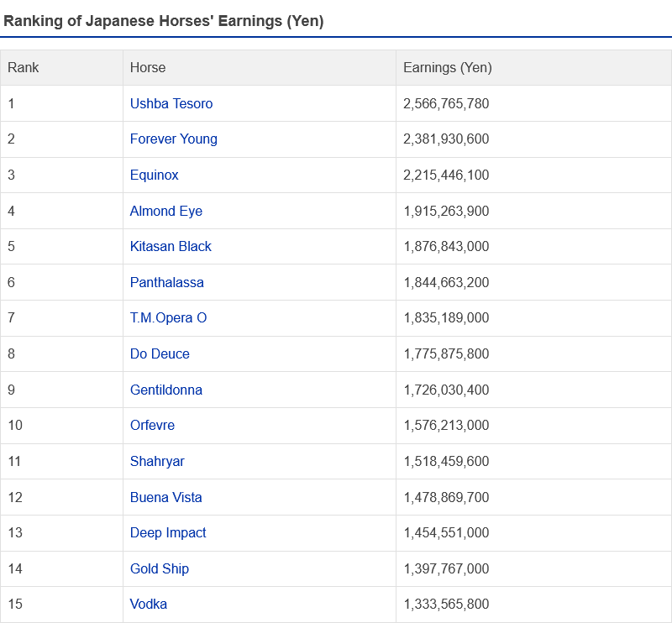Click rank number 4 in Almond Eye row
The image size is (672, 623).
[11, 211]
